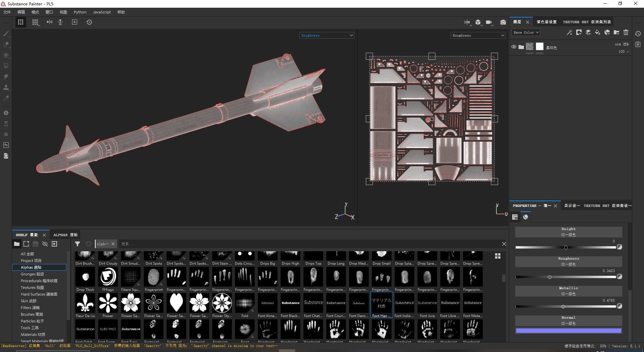
Task: Open the Roughness 均一颜色 button
Action: 569,262
